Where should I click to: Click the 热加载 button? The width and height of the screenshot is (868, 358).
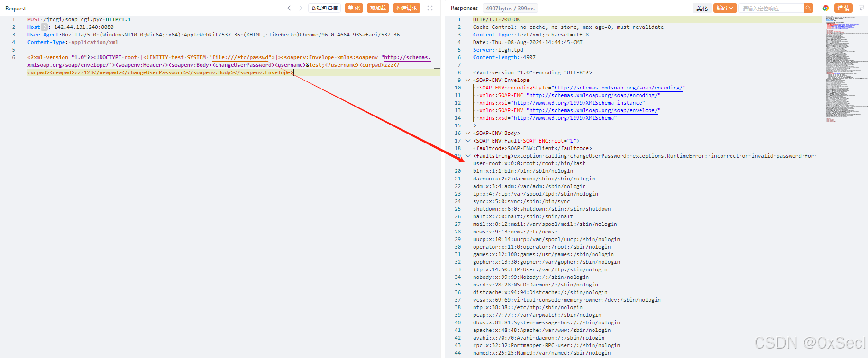(x=378, y=8)
